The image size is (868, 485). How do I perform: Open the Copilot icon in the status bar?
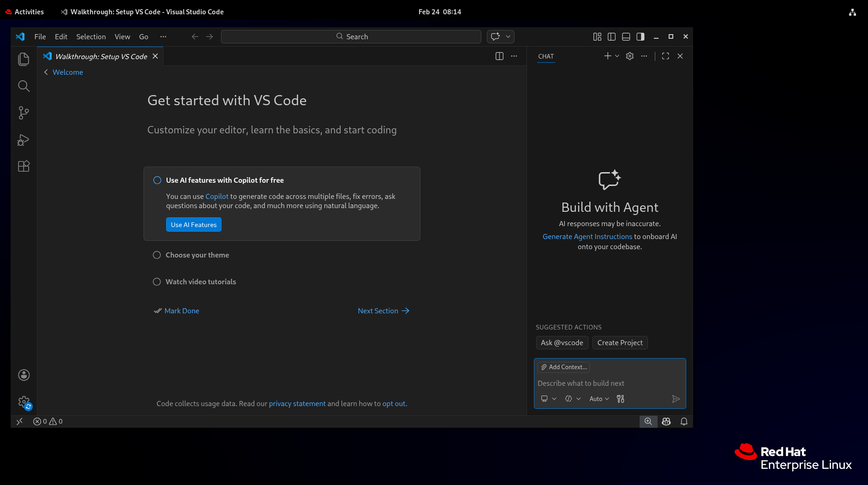click(666, 421)
